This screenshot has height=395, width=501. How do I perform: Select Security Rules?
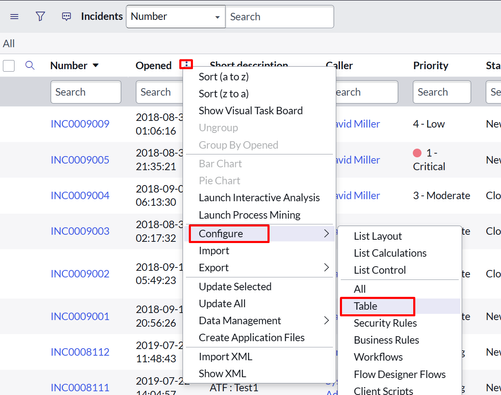(385, 323)
